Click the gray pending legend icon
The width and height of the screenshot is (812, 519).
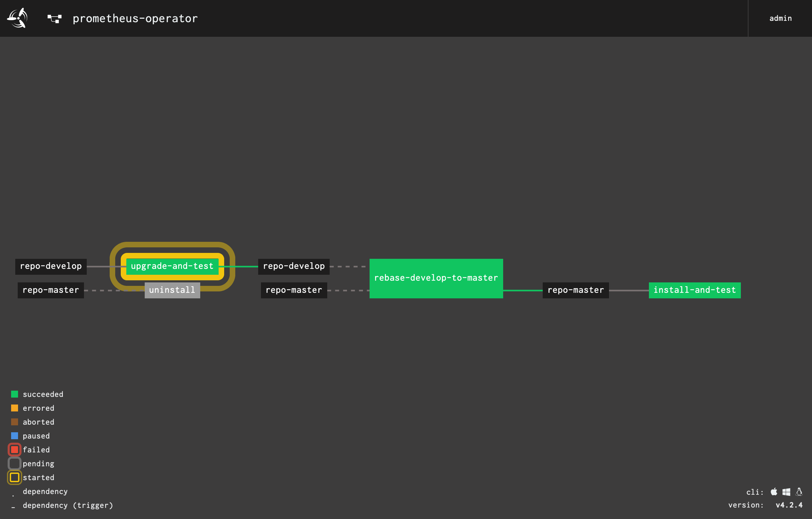(15, 463)
